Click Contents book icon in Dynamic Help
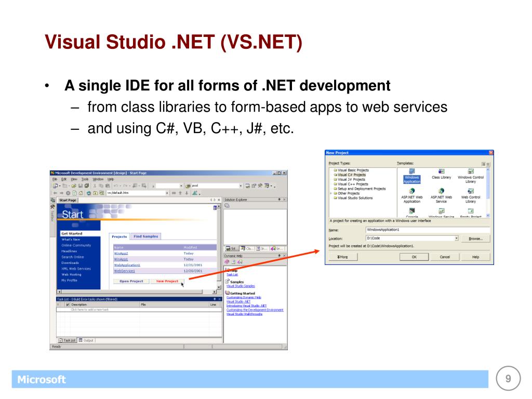This screenshot has width=532, height=399. pyautogui.click(x=227, y=262)
